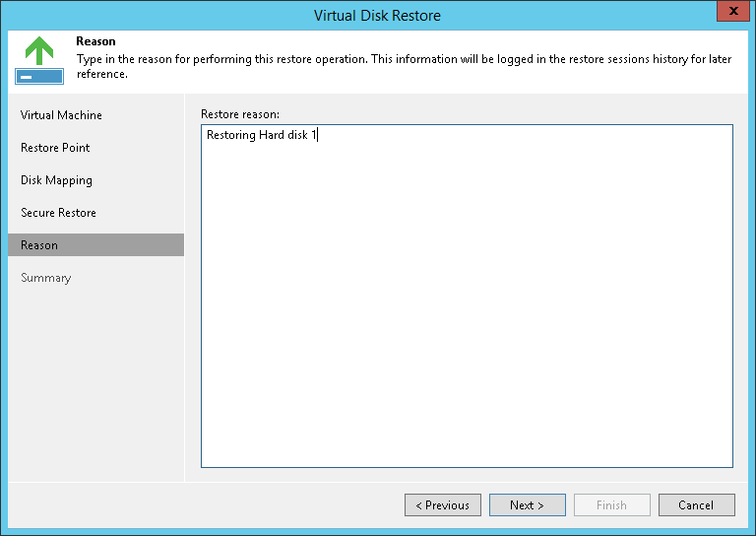Viewport: 756px width, 536px height.
Task: Go to the Virtual Machine step
Action: (x=61, y=115)
